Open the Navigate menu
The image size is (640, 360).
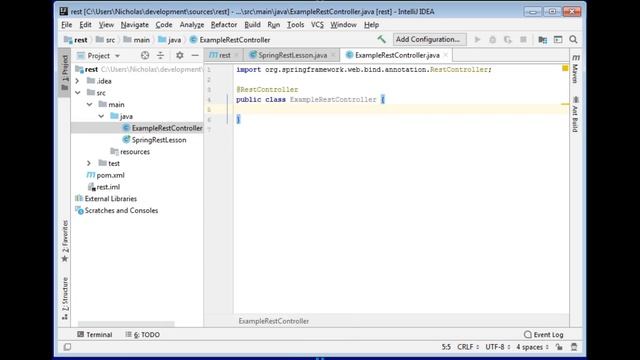pyautogui.click(x=135, y=25)
